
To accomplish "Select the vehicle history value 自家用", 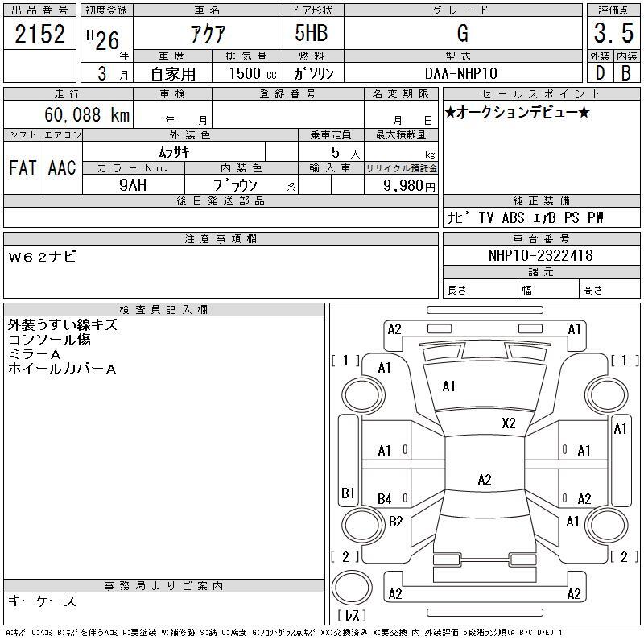I will [x=173, y=74].
